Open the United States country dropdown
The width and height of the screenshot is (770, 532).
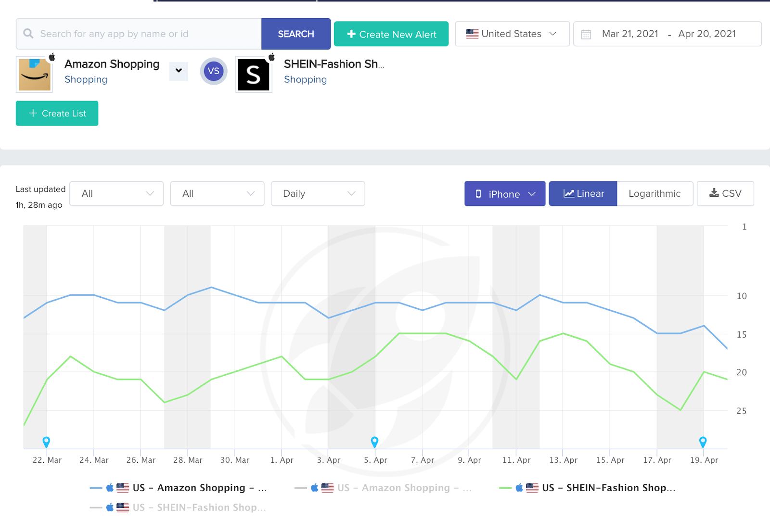coord(513,34)
